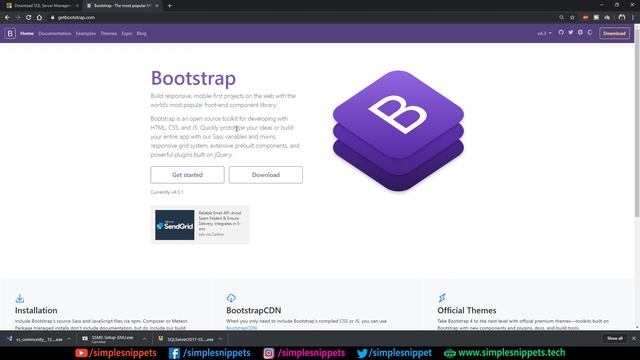Open SQLServer2017 download file

click(x=187, y=339)
